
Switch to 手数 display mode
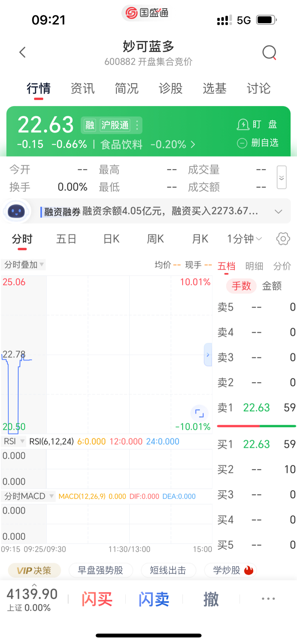click(241, 286)
